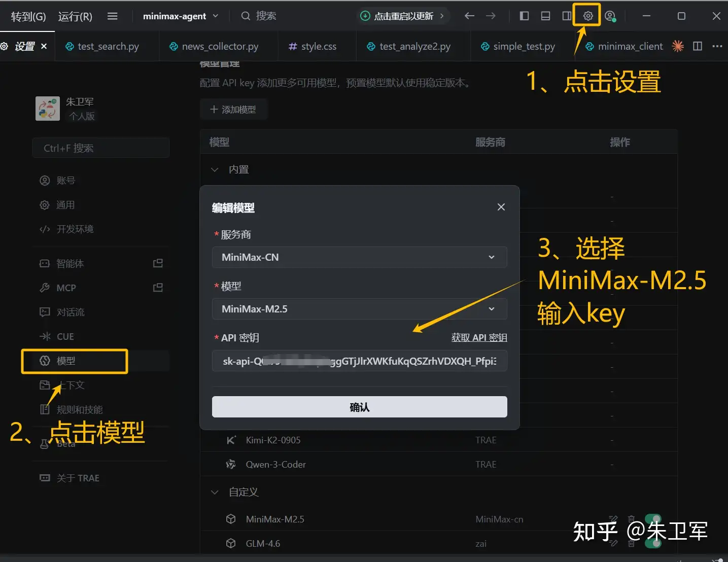Click the user avatar of 朱卫军
The image size is (728, 562).
pyautogui.click(x=48, y=109)
